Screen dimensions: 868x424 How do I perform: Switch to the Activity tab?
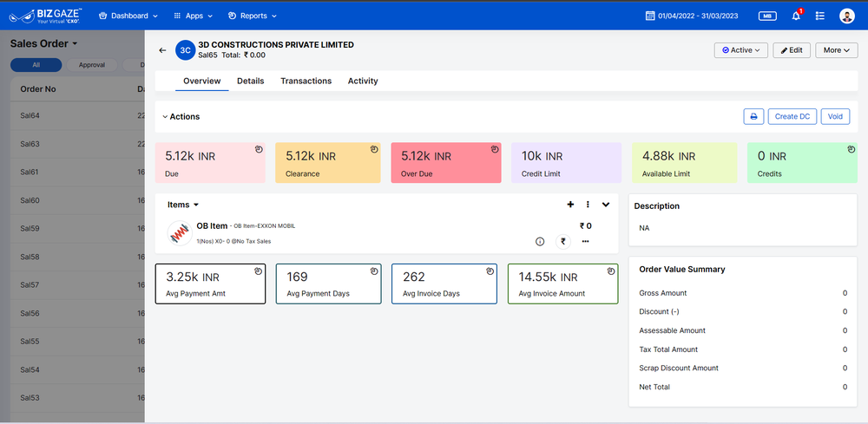pos(363,81)
